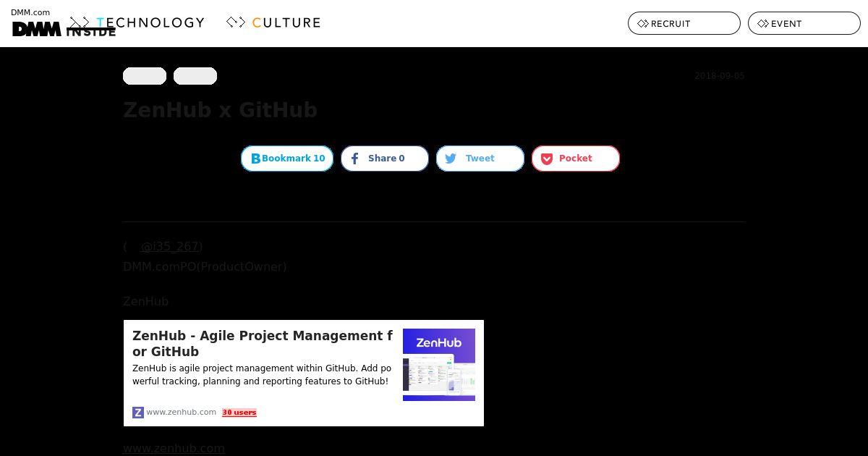Click the Twitter bird icon
Screen dimensions: 868x456
coord(451,159)
